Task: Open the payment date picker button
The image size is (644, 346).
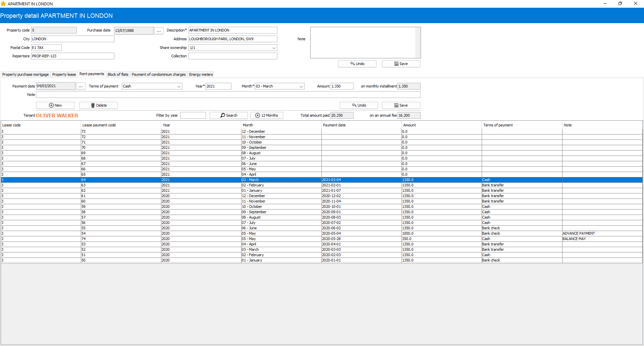Action: click(x=80, y=86)
